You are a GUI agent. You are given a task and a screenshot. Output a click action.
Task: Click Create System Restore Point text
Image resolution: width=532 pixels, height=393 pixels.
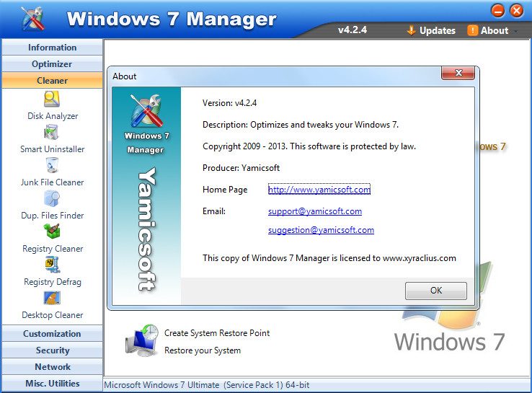[x=217, y=333]
